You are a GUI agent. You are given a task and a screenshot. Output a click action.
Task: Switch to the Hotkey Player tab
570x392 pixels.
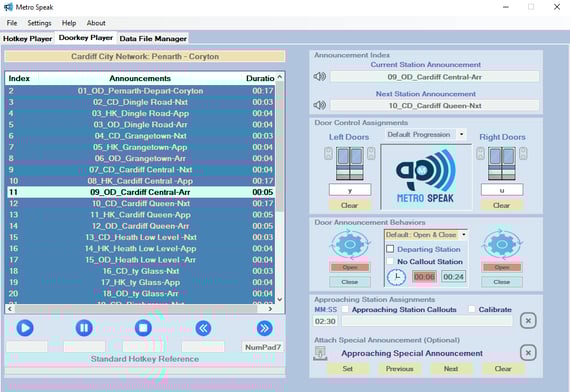coord(28,39)
